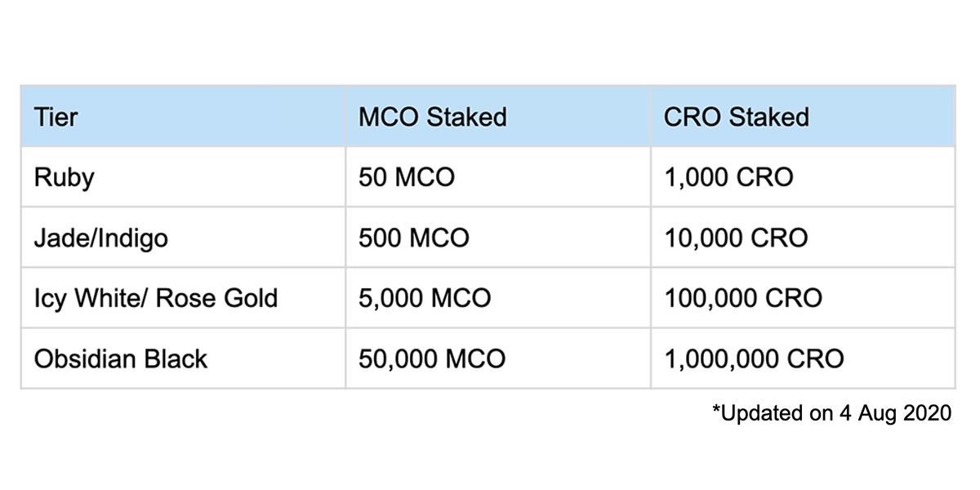Select the 1,000 CRO cell
Screen dimensions: 980x490
(728, 177)
